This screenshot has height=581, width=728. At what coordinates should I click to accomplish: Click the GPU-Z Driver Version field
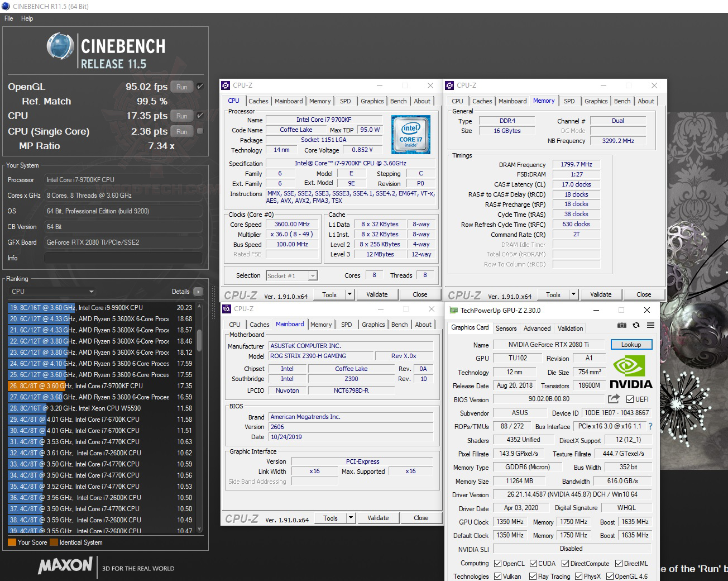coord(572,494)
